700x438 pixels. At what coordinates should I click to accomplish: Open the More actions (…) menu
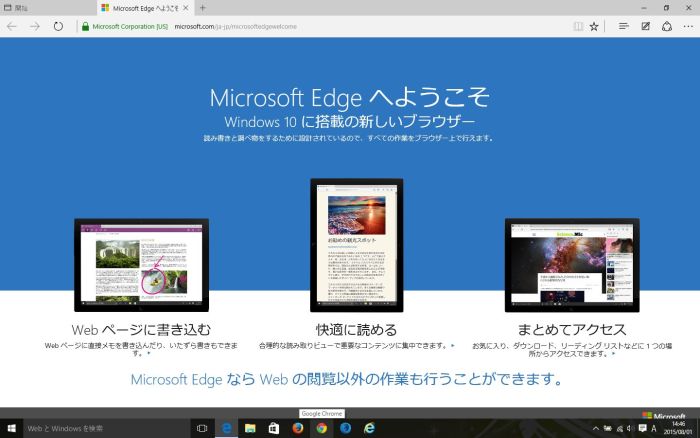point(688,26)
